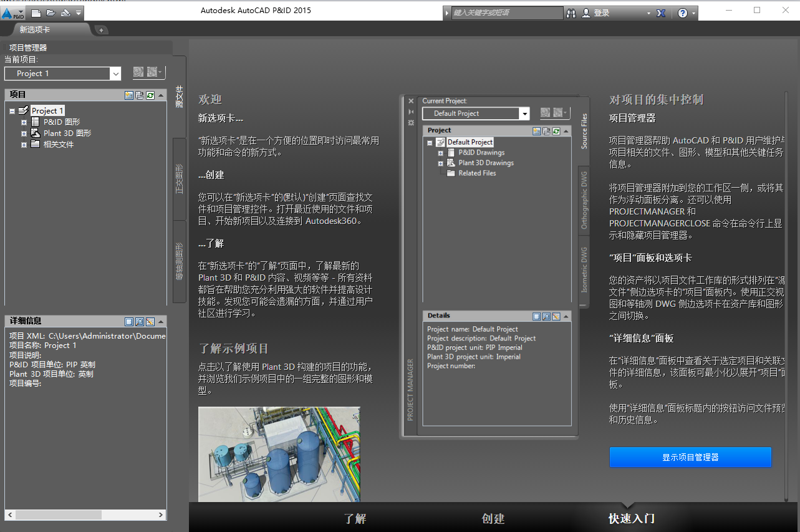The image size is (800, 532).
Task: Click the sample plant project thumbnail image
Action: point(279,454)
